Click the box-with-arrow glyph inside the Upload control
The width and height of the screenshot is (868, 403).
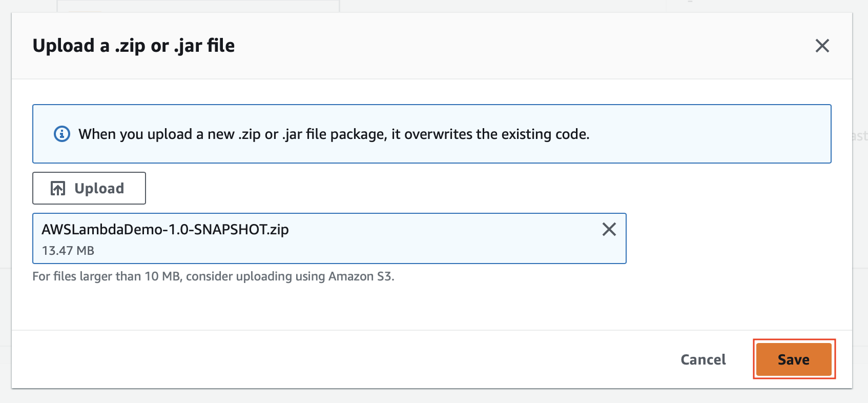58,188
